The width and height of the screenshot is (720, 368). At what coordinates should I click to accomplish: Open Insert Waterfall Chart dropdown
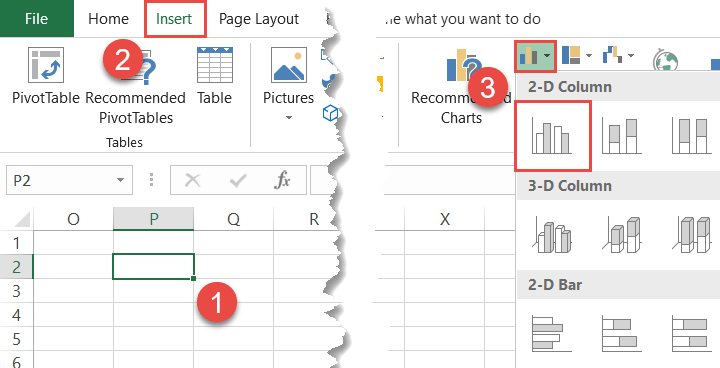point(618,56)
